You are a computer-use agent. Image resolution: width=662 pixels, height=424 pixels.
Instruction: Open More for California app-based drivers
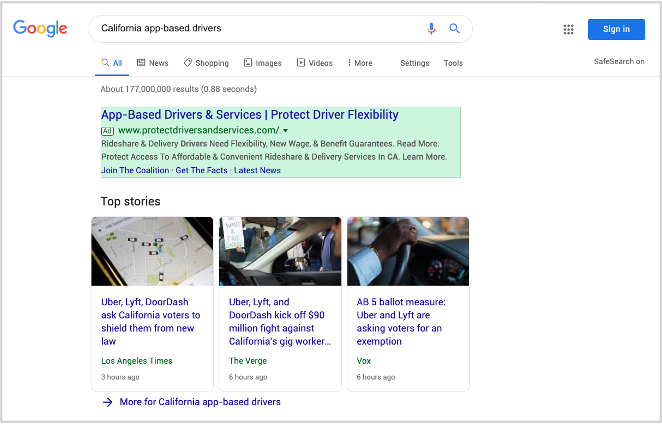click(x=192, y=402)
